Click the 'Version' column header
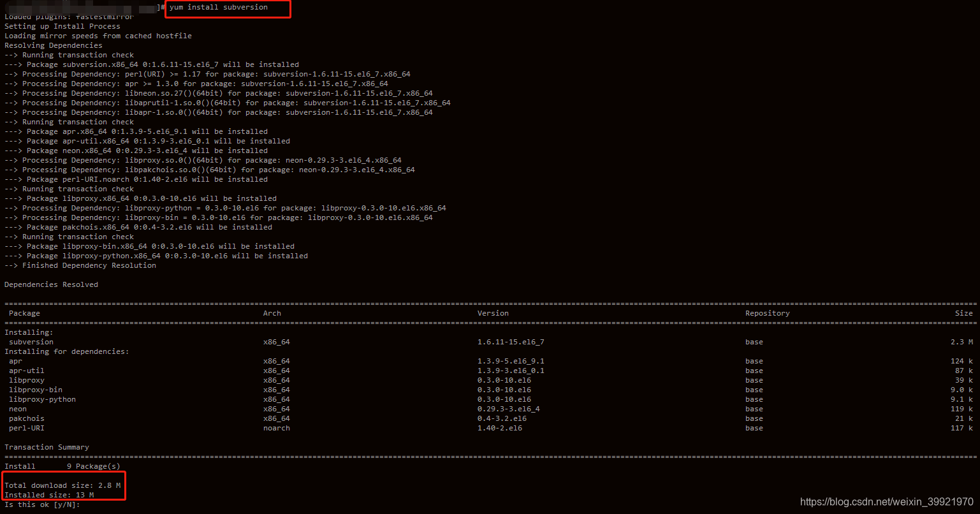This screenshot has width=980, height=514. point(493,313)
